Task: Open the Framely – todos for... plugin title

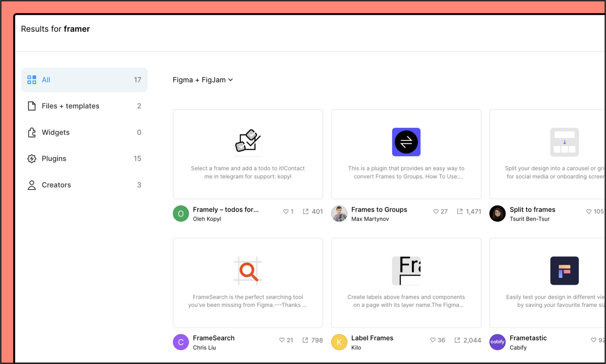Action: (x=226, y=210)
